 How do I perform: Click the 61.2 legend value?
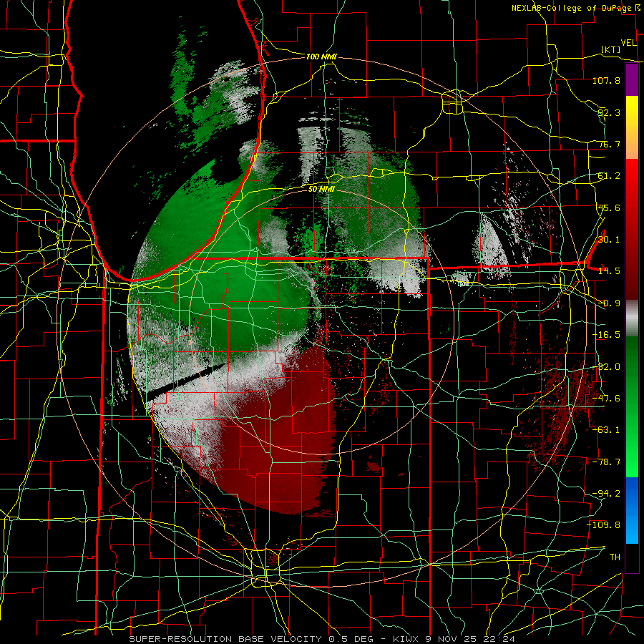tap(609, 176)
